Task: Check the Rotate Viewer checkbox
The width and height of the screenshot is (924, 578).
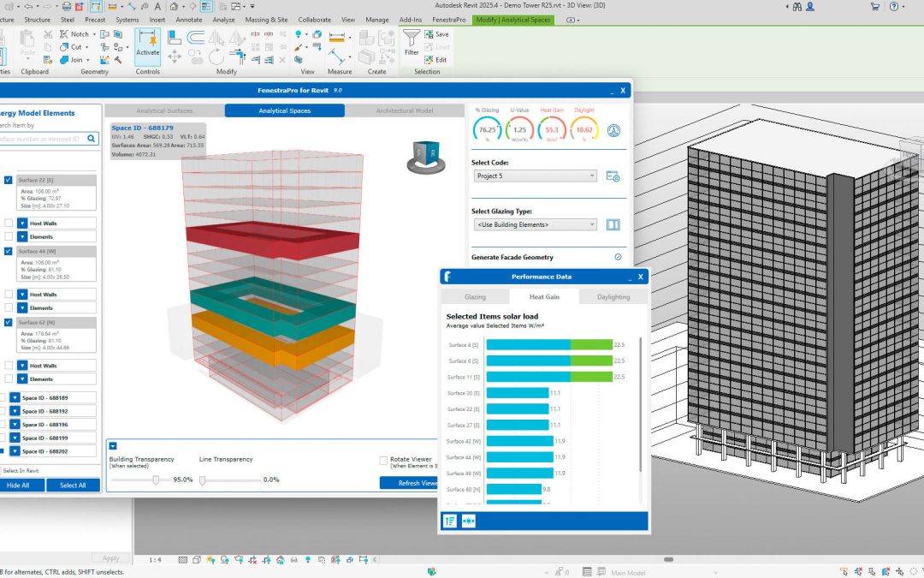Action: [x=384, y=460]
